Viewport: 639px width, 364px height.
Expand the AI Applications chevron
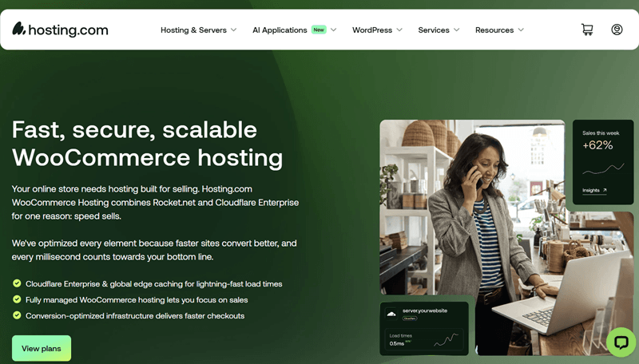coord(333,30)
